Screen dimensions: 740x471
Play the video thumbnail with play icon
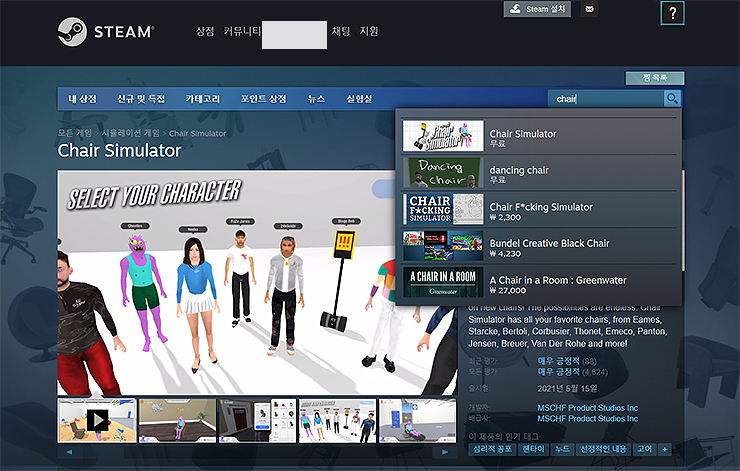97,421
